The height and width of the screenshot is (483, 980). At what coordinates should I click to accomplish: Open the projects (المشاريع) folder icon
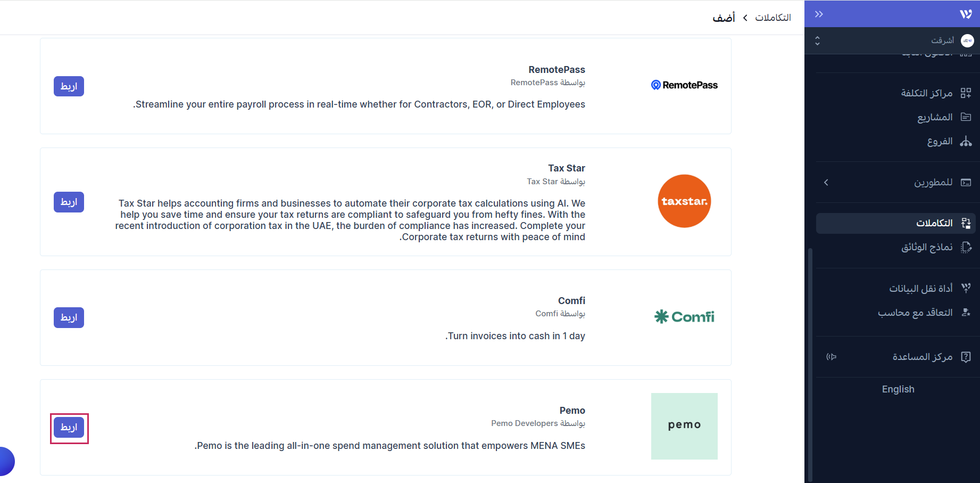[966, 117]
